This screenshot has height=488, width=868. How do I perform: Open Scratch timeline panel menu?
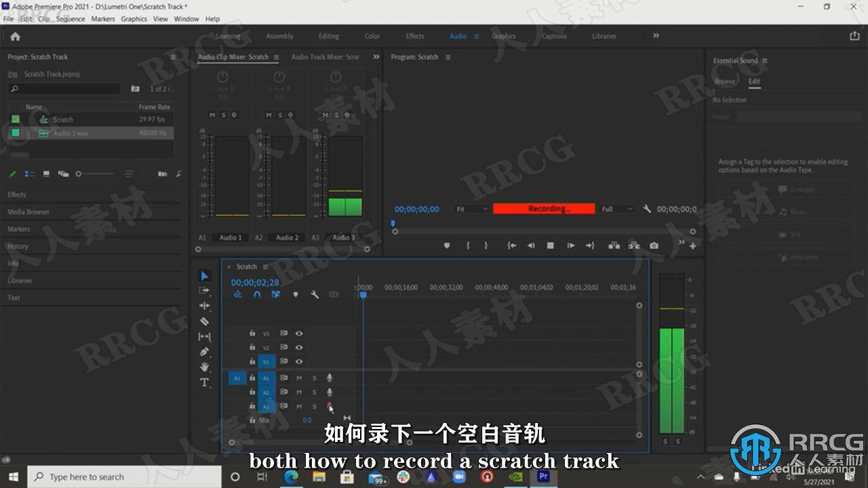click(265, 267)
